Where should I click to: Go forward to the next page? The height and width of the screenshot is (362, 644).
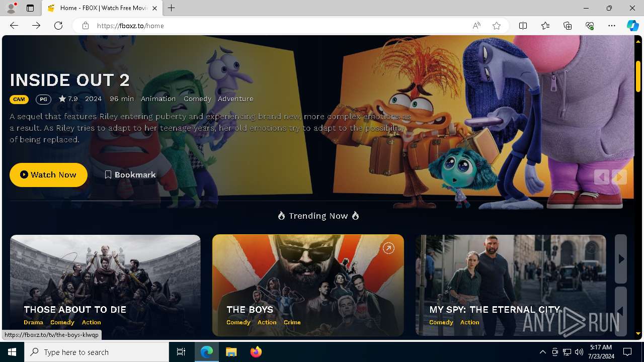[36, 26]
